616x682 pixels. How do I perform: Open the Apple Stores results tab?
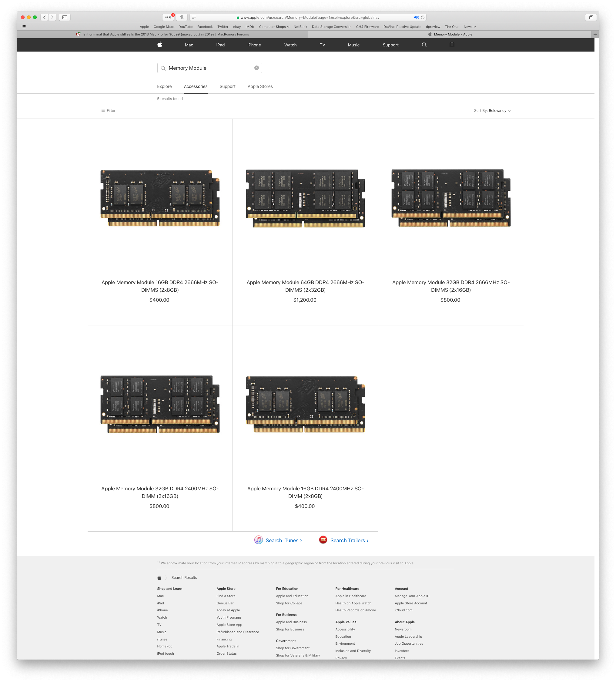(260, 87)
